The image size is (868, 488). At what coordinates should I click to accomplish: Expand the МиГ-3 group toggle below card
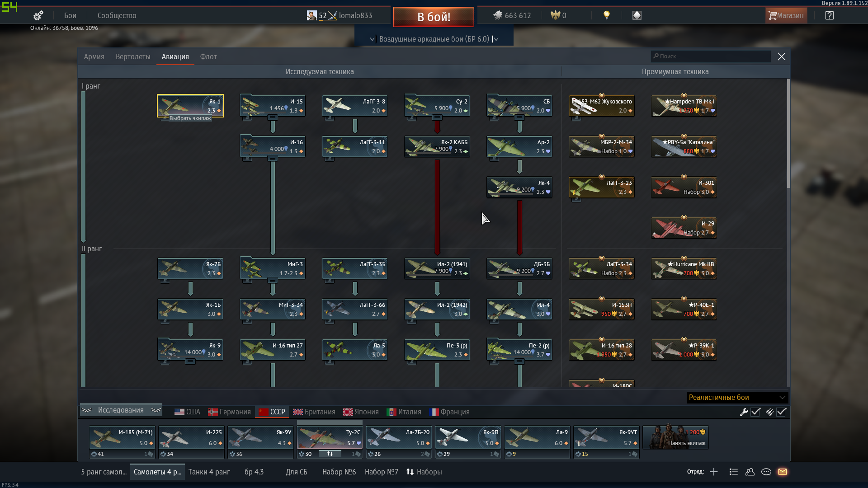pyautogui.click(x=273, y=280)
